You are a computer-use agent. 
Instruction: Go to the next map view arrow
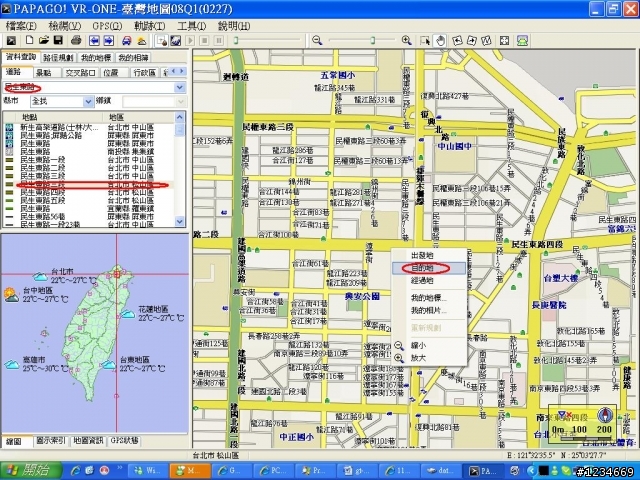[109, 40]
